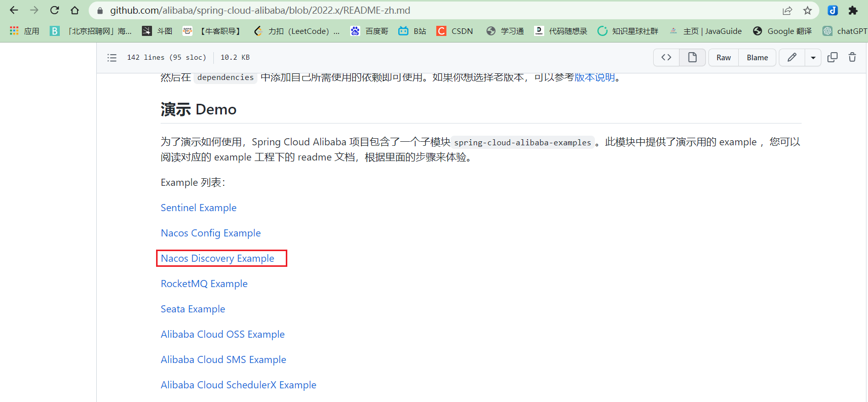Open the 代码随想录 bookmark
Viewport: 868px width, 402px height.
(560, 31)
